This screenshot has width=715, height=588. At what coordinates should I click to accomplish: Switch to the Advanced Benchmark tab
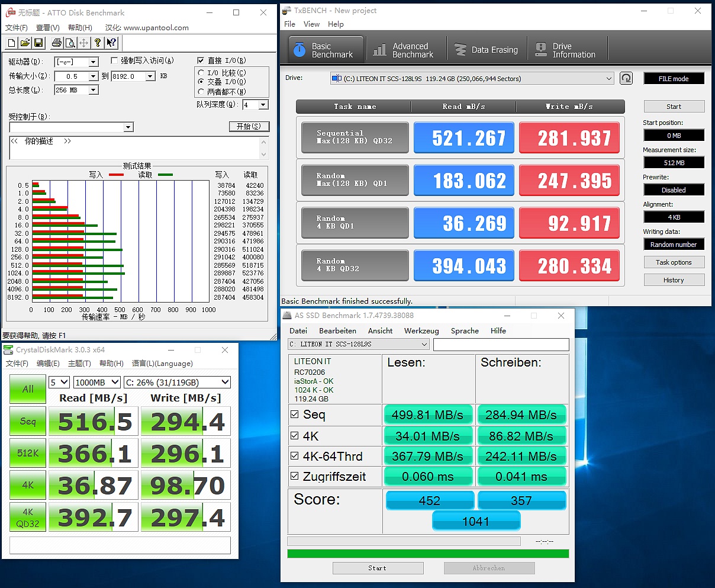[x=404, y=50]
